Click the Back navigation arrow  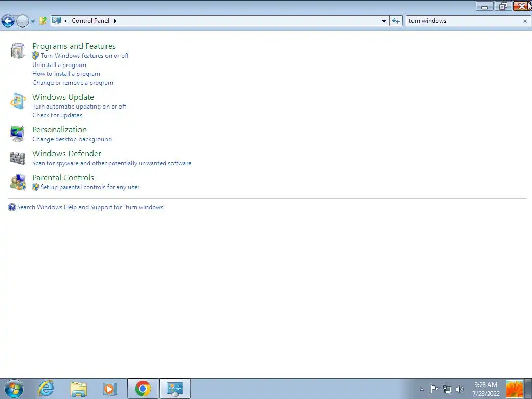coord(8,21)
